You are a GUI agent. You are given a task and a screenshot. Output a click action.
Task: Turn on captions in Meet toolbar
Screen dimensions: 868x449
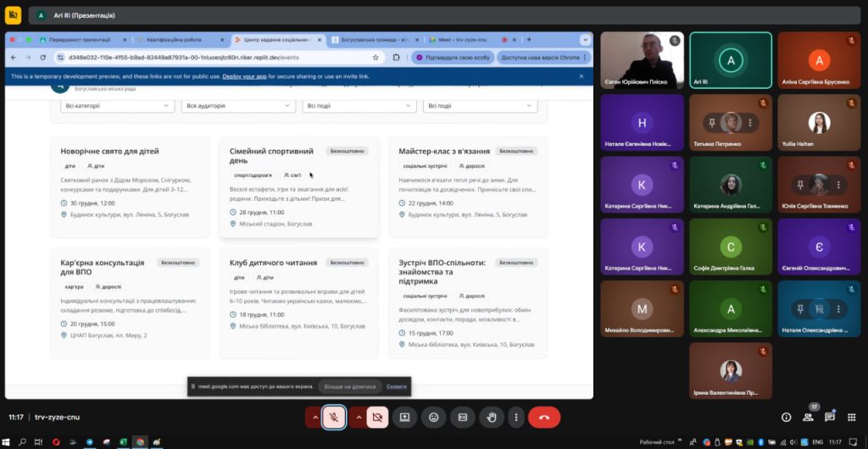click(x=463, y=417)
